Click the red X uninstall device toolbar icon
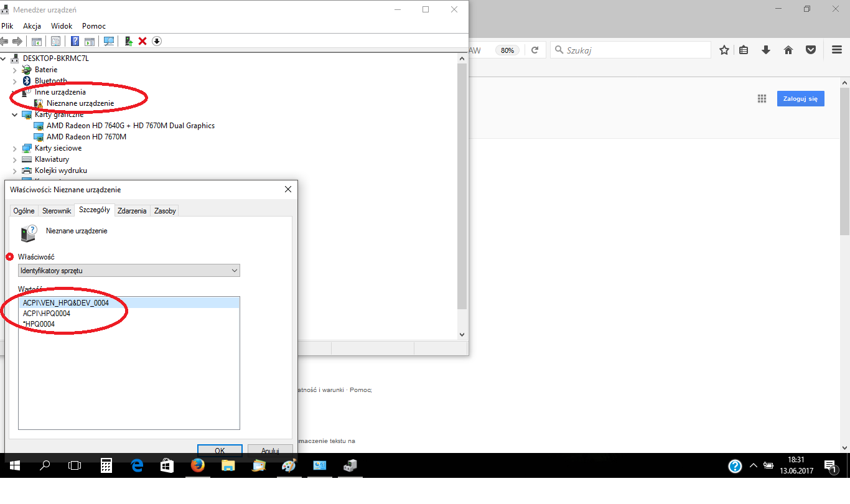 point(142,41)
